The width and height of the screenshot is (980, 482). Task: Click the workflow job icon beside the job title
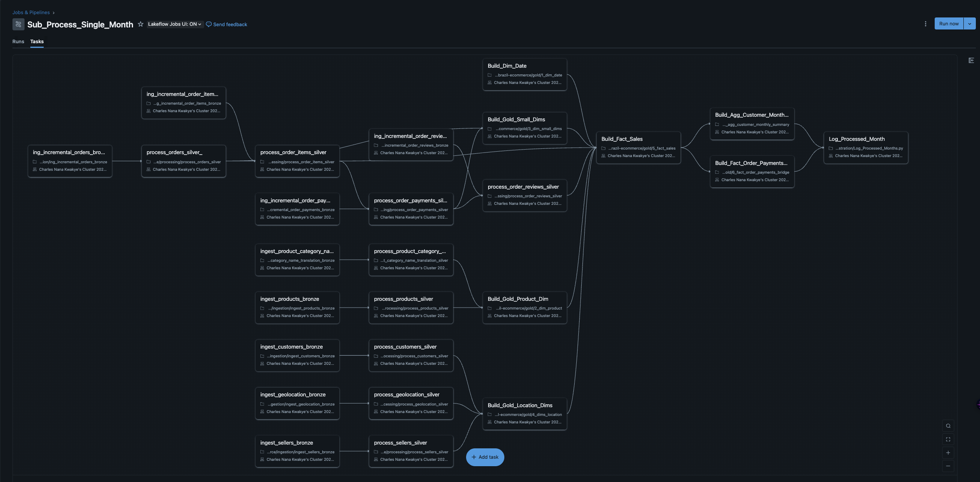coord(18,25)
